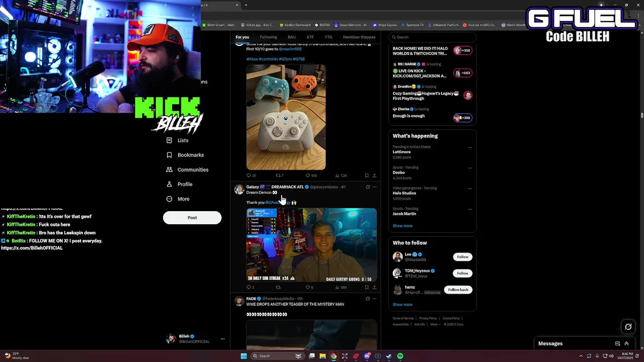The height and width of the screenshot is (362, 644).
Task: Open Lists in the X sidebar
Action: 177,140
